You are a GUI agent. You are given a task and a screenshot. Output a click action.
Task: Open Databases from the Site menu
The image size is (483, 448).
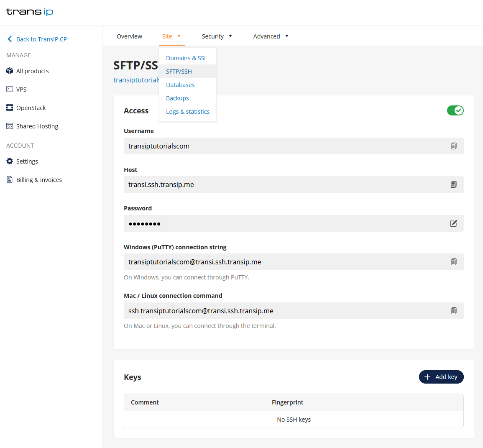coord(180,85)
